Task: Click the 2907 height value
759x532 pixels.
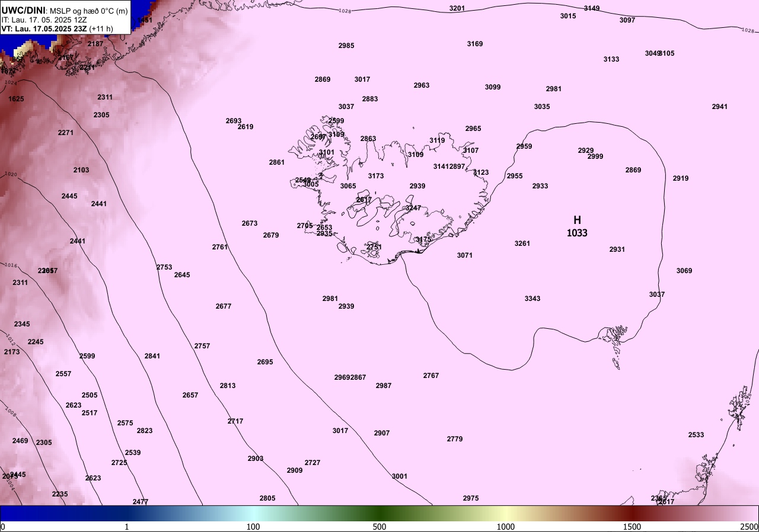Action: pos(382,433)
